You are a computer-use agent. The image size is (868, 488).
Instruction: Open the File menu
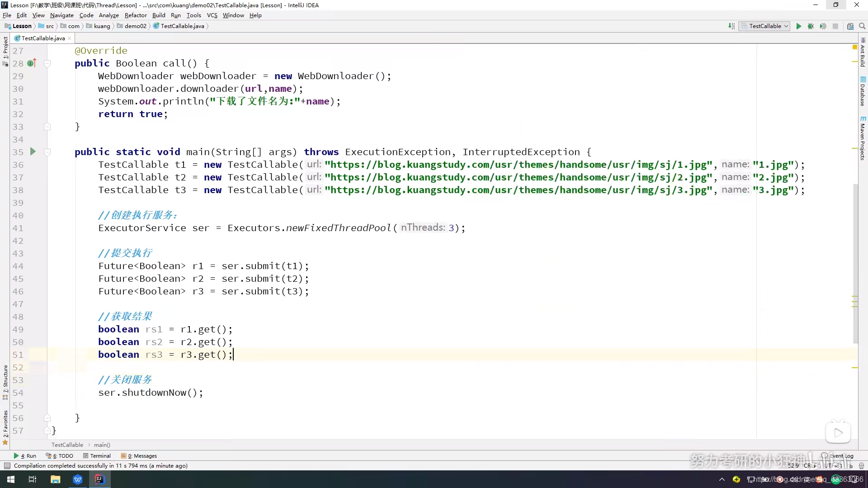tap(7, 15)
